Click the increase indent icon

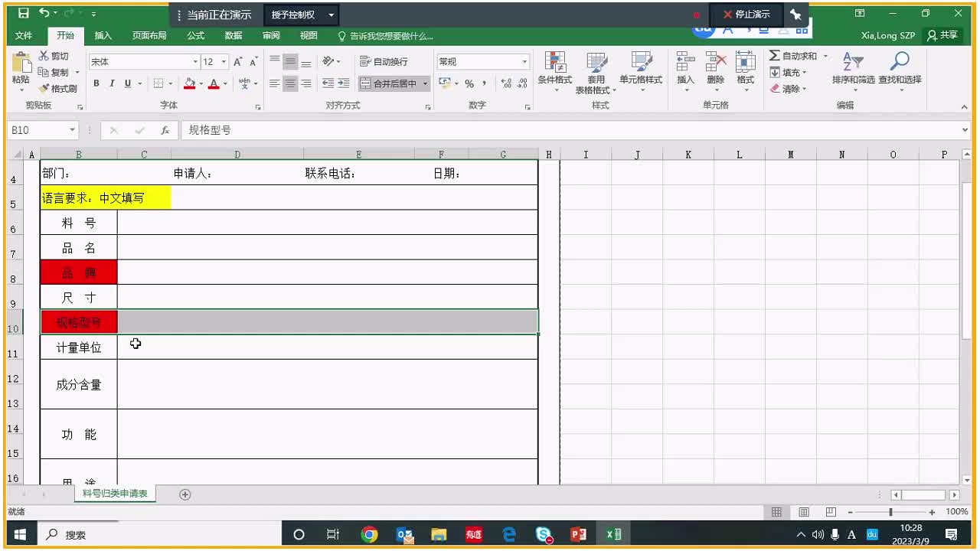(344, 83)
